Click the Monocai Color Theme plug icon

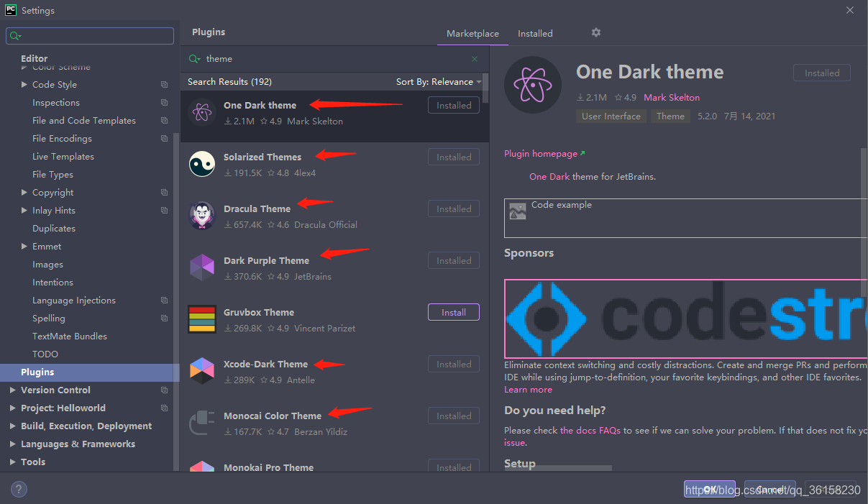[202, 423]
